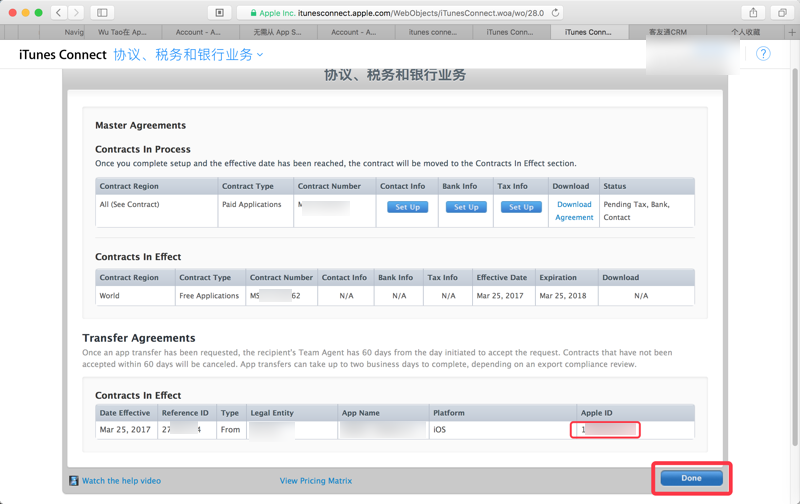
Task: Select the 'Pending Tax, Bank, Contact' status text
Action: 636,211
